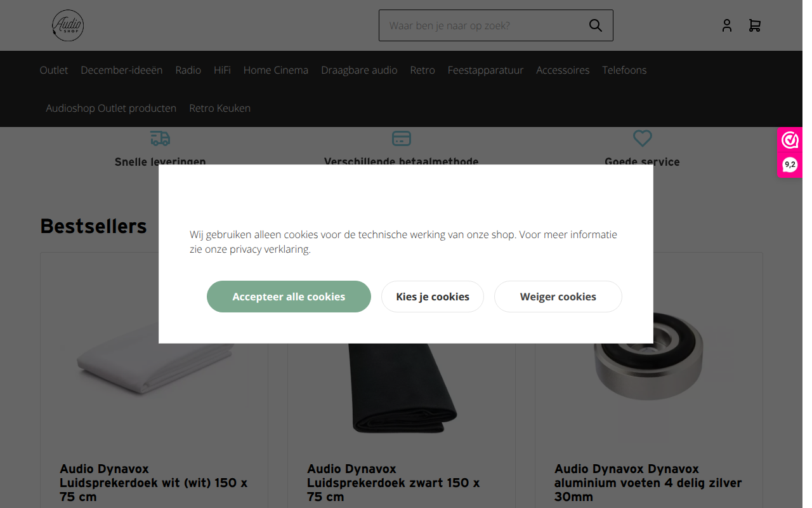
Task: Open 'Dynavox aluminium voeten 4 delig zilver' title
Action: coord(648,483)
